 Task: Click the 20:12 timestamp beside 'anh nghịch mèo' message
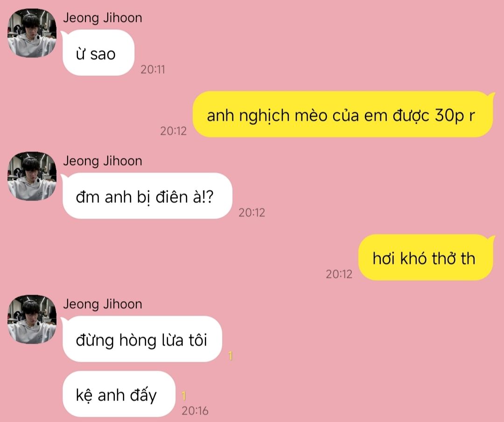pyautogui.click(x=173, y=131)
